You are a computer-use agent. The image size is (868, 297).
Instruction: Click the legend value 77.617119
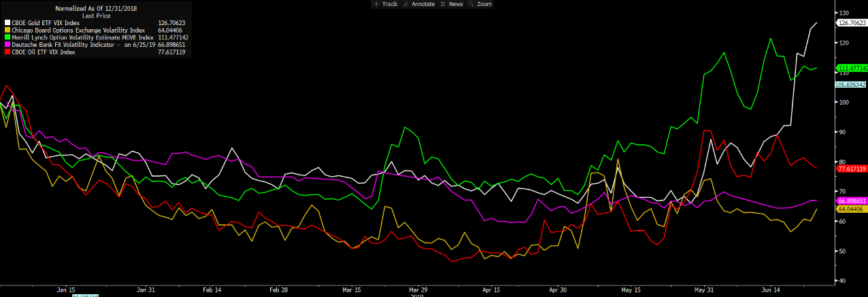(x=173, y=52)
